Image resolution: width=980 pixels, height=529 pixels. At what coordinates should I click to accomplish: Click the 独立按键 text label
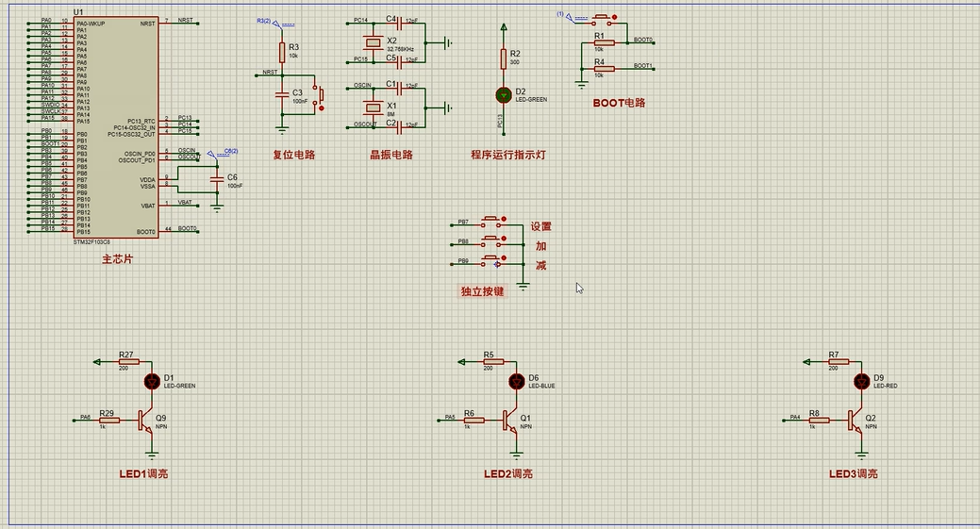[482, 291]
